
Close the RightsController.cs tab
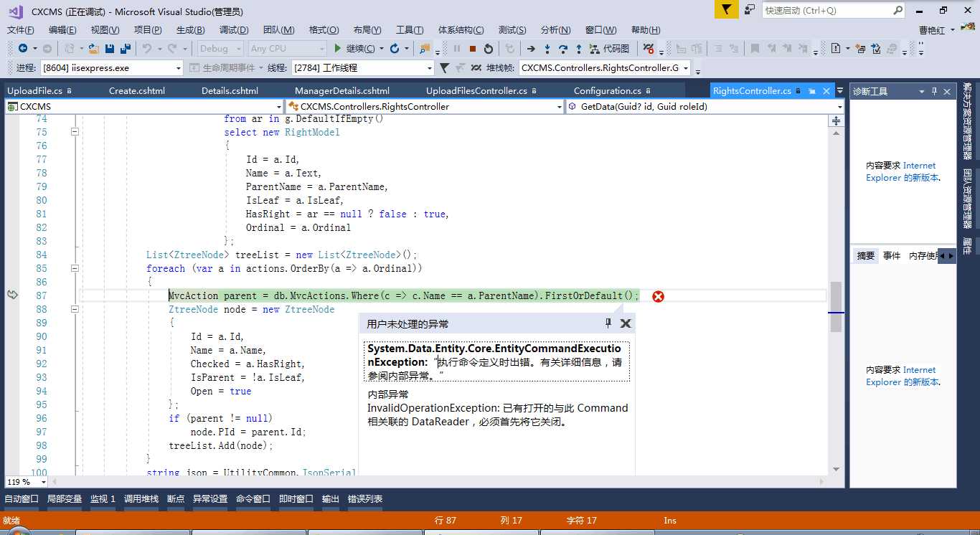pos(825,91)
